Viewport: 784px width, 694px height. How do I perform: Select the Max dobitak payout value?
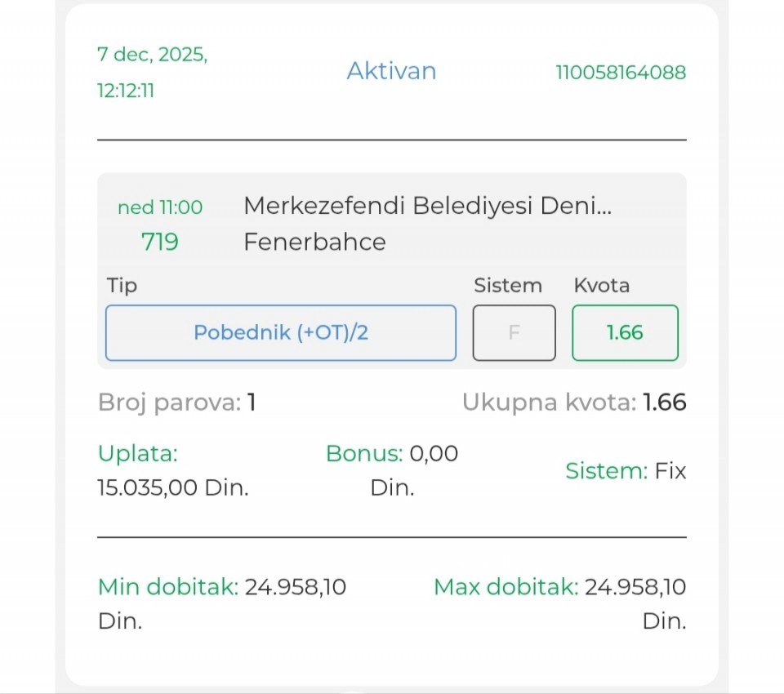pos(635,587)
